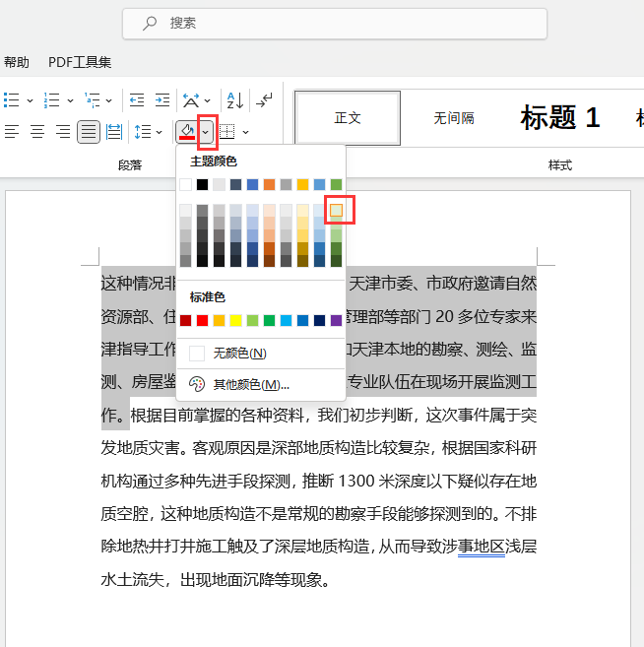Image resolution: width=644 pixels, height=647 pixels.
Task: Toggle justify alignment
Action: (89, 132)
